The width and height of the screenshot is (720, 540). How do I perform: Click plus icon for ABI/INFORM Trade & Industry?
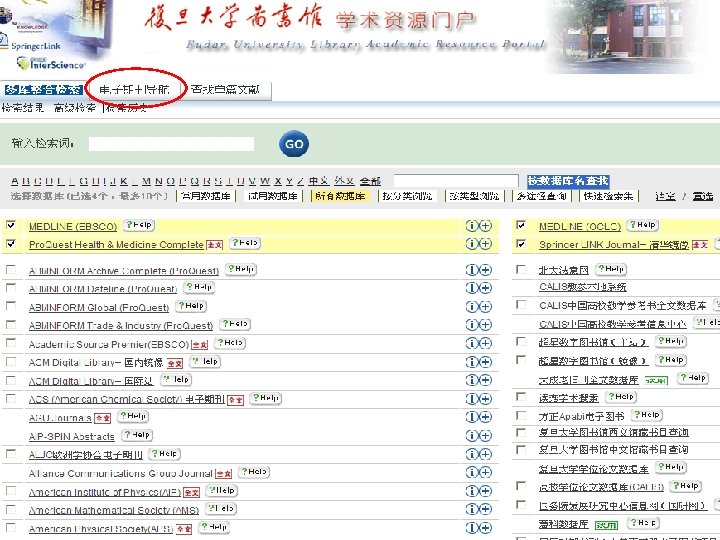486,325
